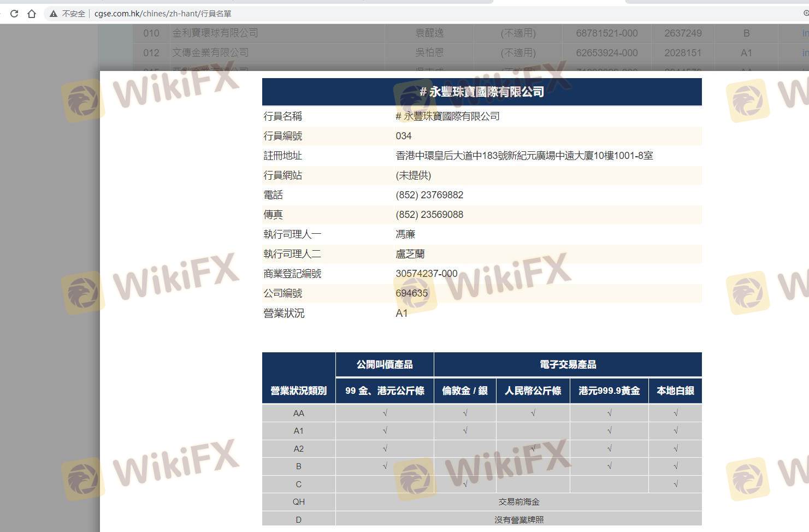Click the browser home icon
809x532 pixels.
pyautogui.click(x=32, y=14)
